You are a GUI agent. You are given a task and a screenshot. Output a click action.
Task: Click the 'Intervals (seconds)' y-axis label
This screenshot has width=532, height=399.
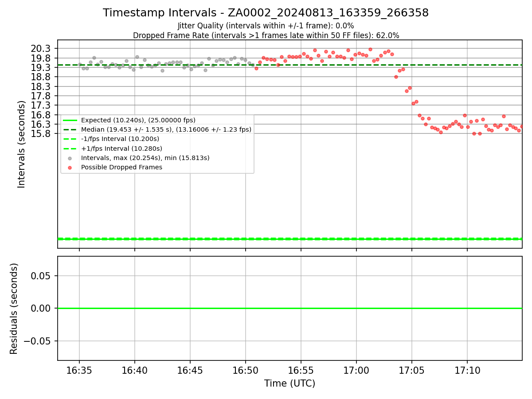coord(22,144)
